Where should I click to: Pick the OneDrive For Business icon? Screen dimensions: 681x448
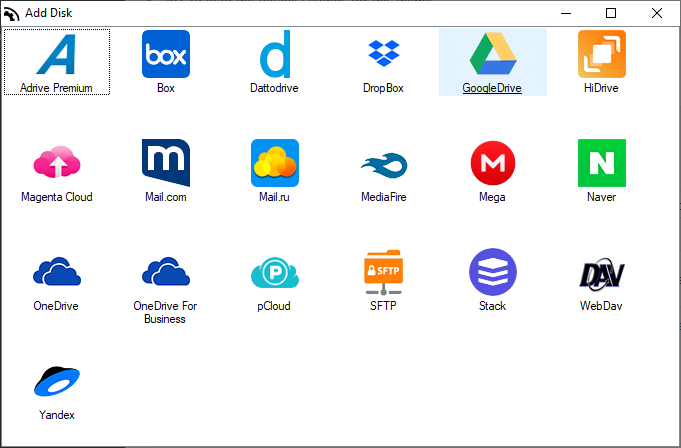point(166,271)
